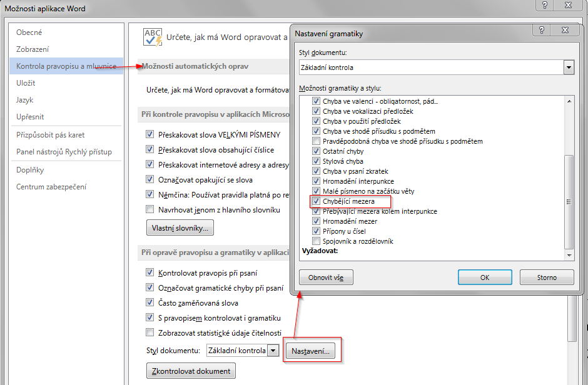
Task: Toggle 'Hromadění mezer' checkbox
Action: [x=316, y=221]
